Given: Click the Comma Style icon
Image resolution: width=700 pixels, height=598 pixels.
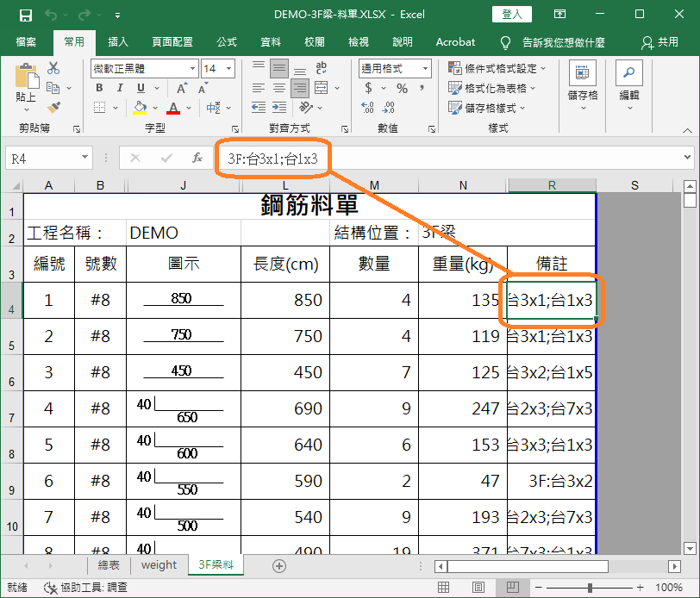Looking at the screenshot, I should pyautogui.click(x=422, y=88).
